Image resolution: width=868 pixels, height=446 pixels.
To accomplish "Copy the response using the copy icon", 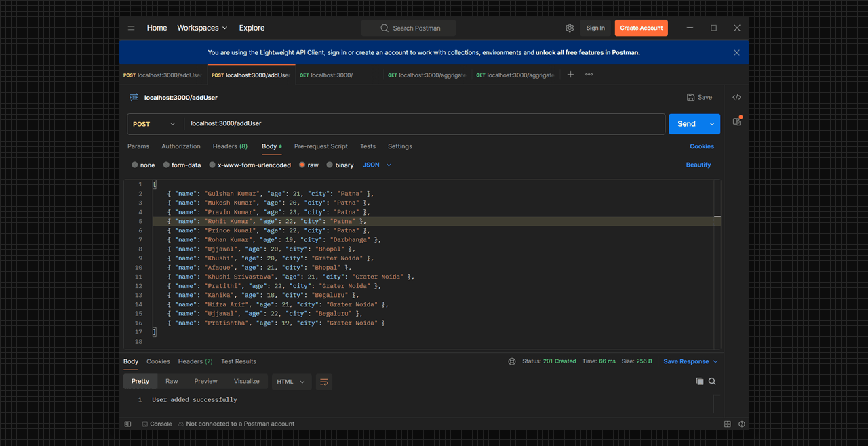I will coord(699,381).
